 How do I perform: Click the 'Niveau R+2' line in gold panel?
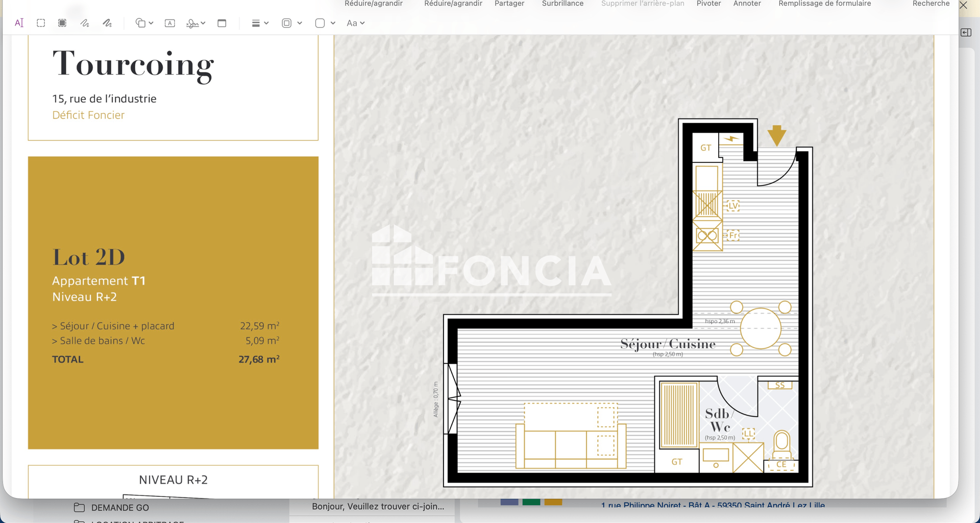coord(84,297)
